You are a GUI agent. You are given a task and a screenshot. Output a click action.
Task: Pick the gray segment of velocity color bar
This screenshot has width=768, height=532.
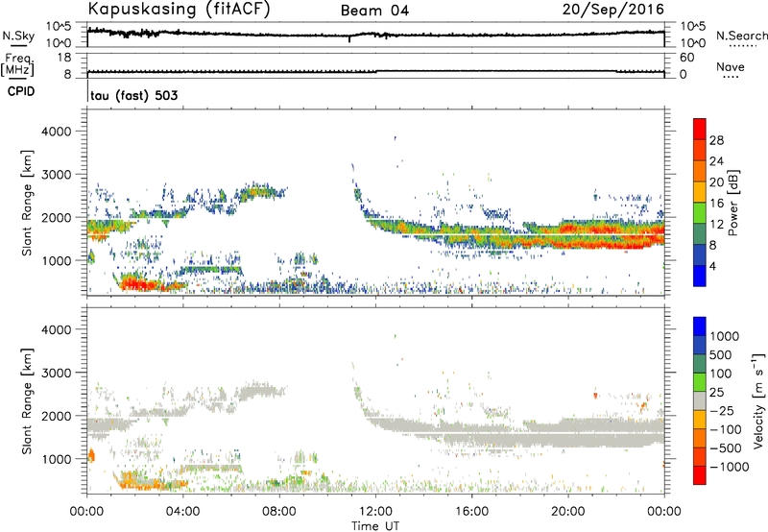[x=700, y=400]
